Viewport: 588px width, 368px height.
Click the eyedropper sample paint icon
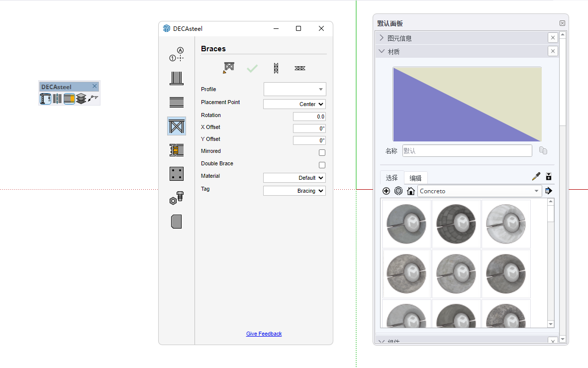click(x=536, y=176)
